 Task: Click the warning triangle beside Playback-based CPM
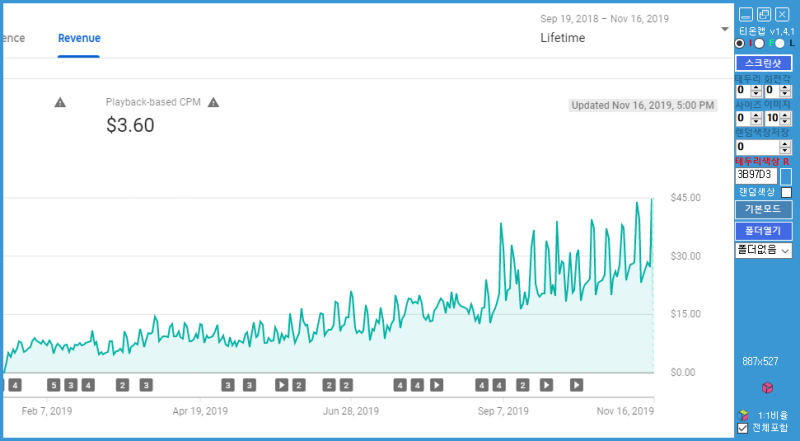coord(213,103)
